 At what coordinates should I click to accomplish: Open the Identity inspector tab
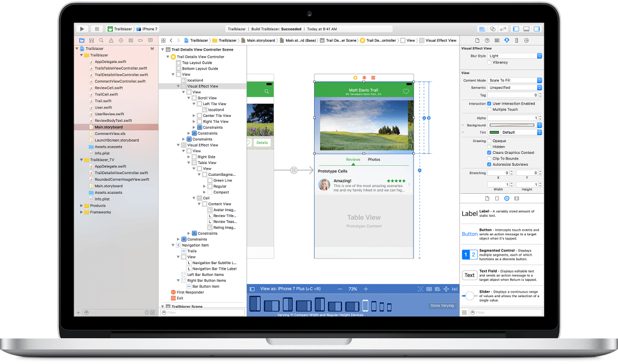point(497,40)
